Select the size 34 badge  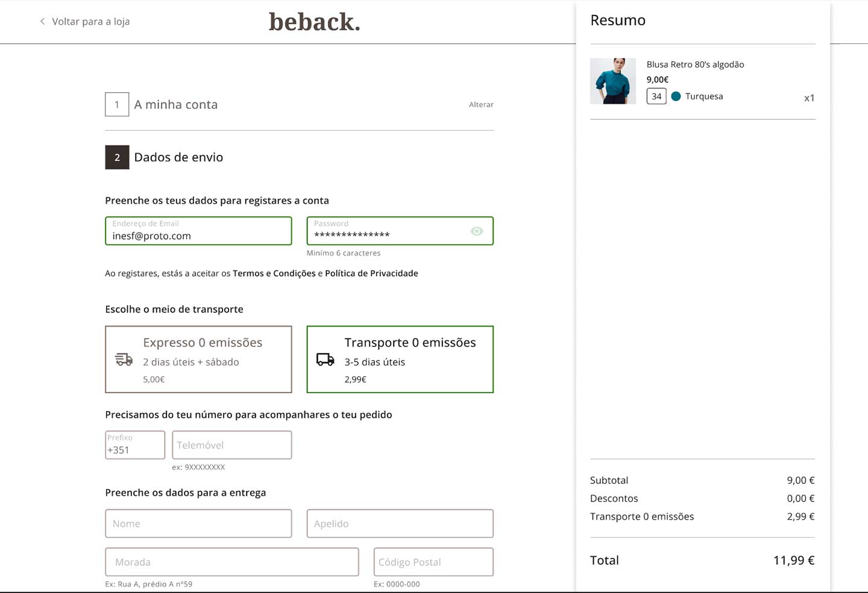[656, 96]
